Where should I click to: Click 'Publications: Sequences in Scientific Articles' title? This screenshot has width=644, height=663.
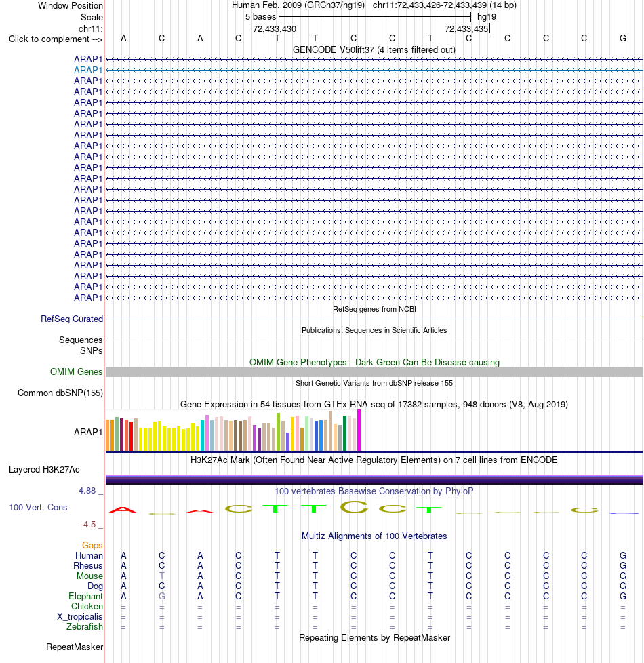pos(374,330)
